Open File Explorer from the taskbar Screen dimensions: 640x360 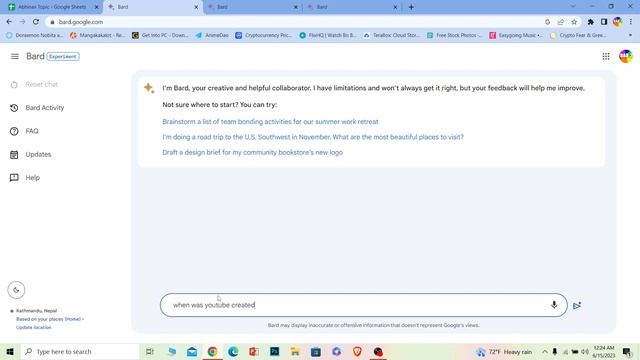click(x=295, y=351)
